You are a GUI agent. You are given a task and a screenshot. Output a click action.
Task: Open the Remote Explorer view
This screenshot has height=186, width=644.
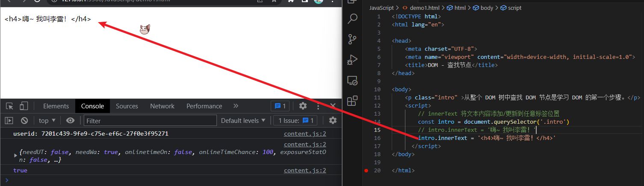click(x=352, y=80)
